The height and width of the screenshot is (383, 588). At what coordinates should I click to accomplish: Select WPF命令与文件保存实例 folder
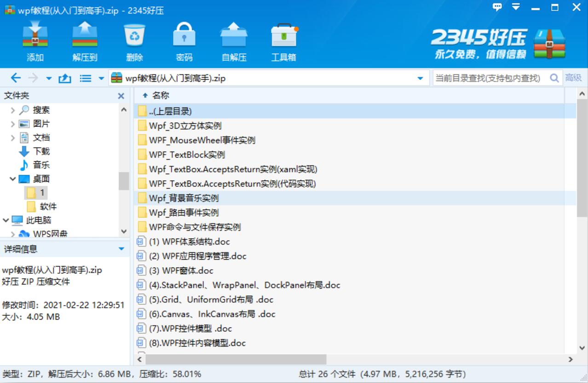coord(355,227)
